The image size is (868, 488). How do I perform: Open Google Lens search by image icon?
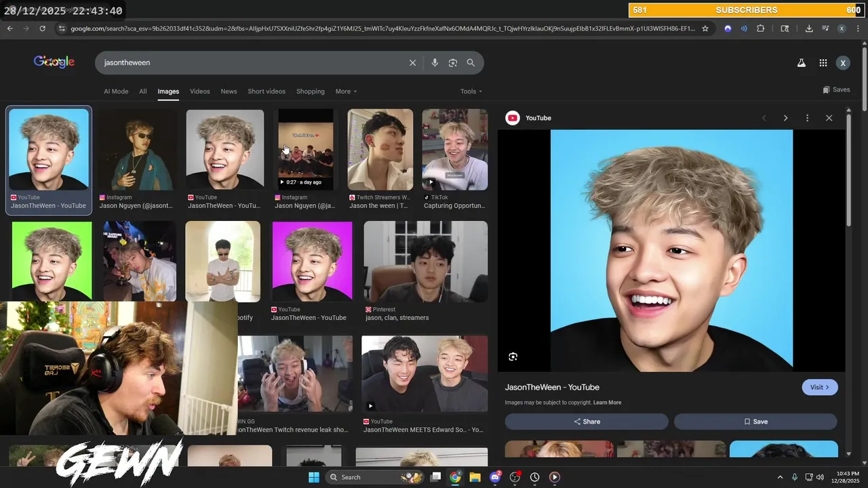click(x=453, y=62)
